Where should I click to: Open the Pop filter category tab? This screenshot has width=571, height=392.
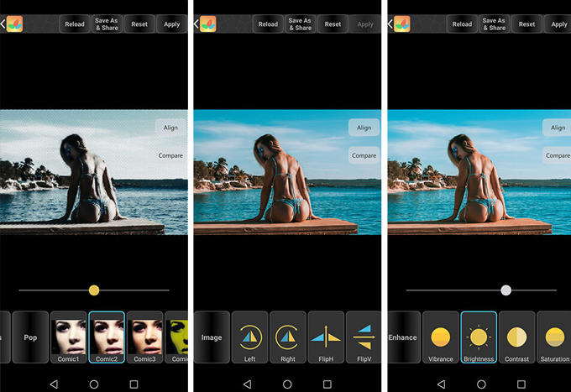click(x=30, y=337)
